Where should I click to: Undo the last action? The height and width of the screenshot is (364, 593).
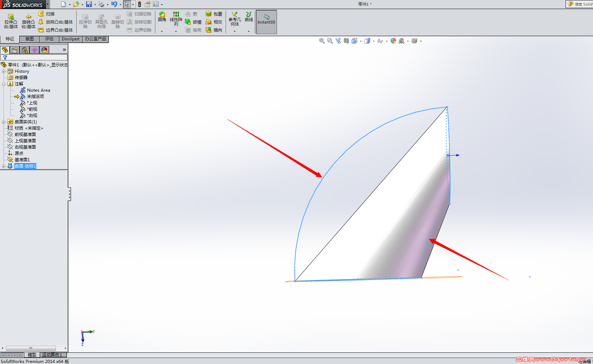(x=114, y=4)
